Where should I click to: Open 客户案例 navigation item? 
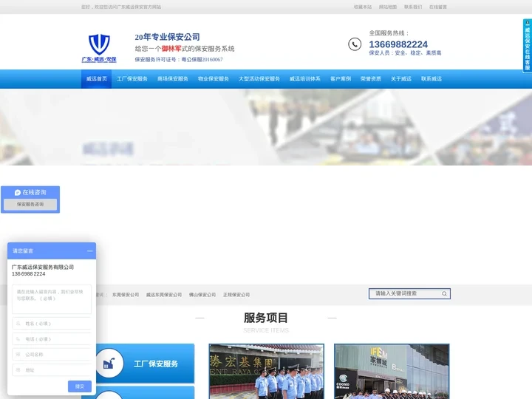[x=341, y=79]
